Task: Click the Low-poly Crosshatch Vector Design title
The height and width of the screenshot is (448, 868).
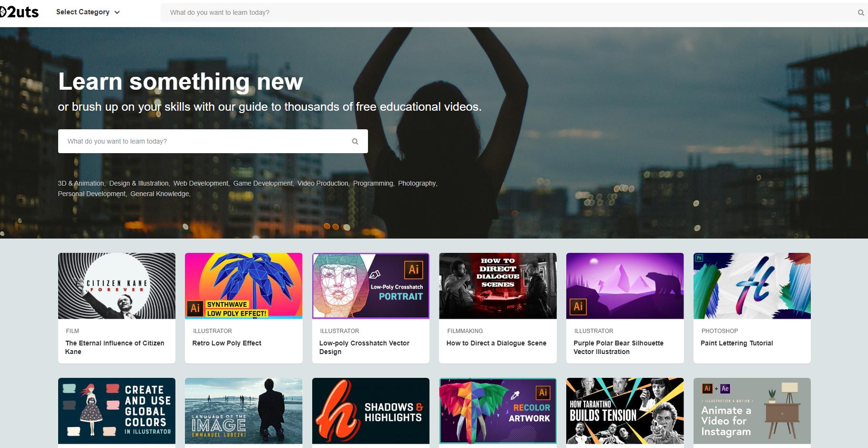Action: coord(364,347)
